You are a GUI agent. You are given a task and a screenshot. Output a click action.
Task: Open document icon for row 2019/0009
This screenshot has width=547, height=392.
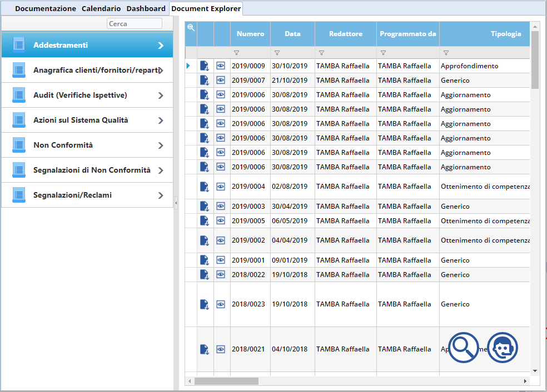(205, 66)
